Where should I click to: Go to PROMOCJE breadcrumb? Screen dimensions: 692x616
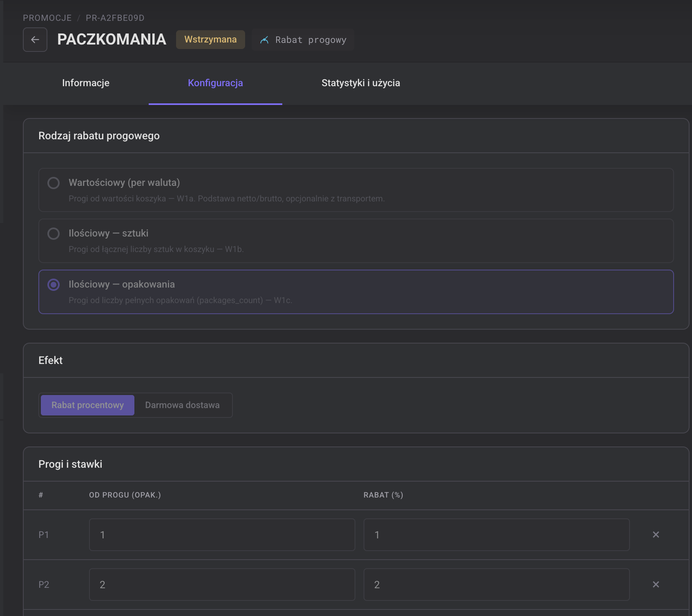(47, 18)
